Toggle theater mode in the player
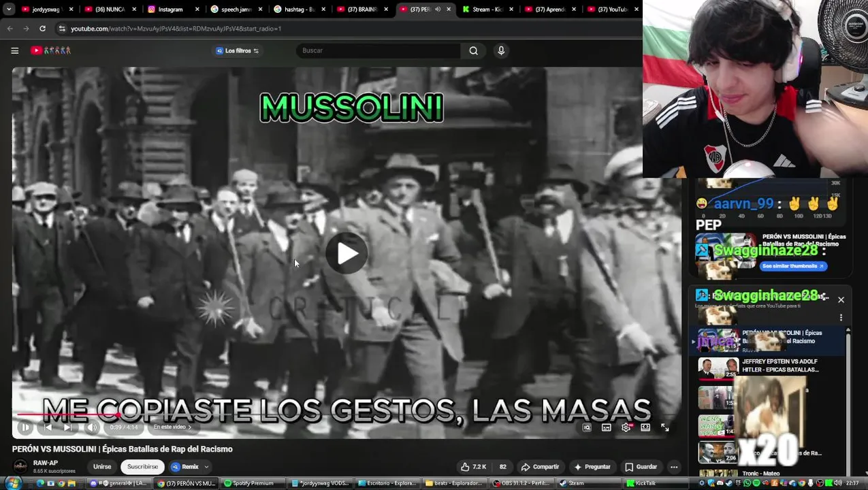The height and width of the screenshot is (490, 868). 645,427
